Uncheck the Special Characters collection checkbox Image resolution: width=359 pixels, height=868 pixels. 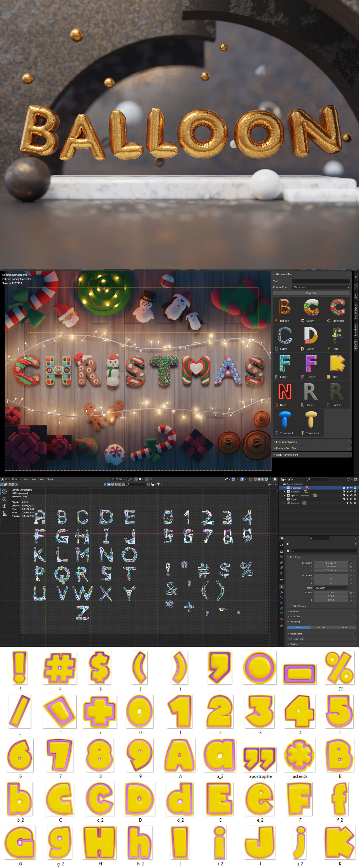coord(344,496)
